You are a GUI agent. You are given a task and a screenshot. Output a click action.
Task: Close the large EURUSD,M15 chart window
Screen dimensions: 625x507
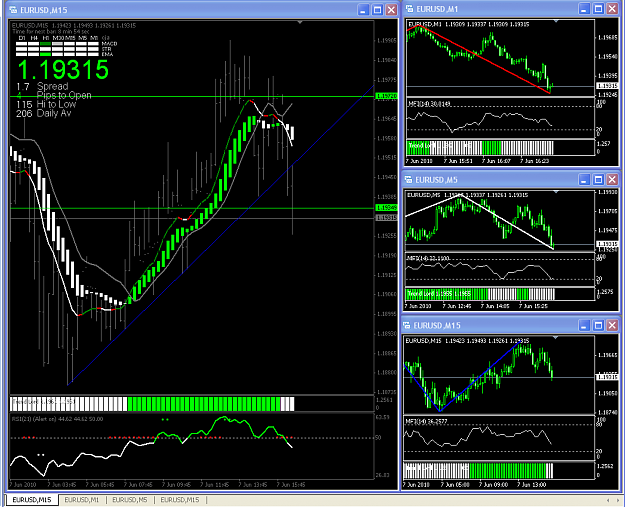tap(392, 10)
